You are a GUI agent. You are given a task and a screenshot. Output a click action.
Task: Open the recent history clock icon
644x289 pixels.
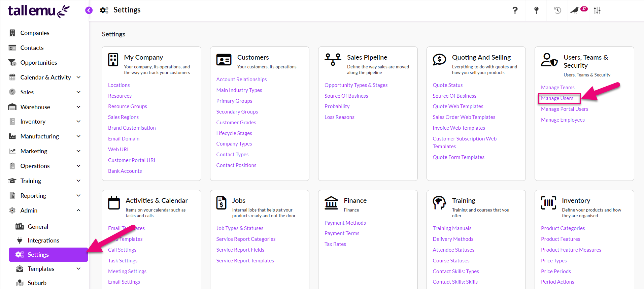[x=557, y=10]
